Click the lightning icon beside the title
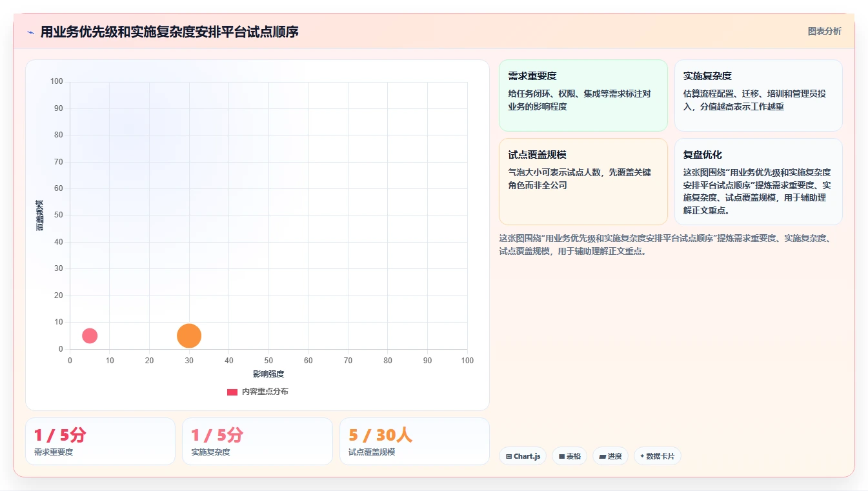The height and width of the screenshot is (491, 868). pos(30,32)
